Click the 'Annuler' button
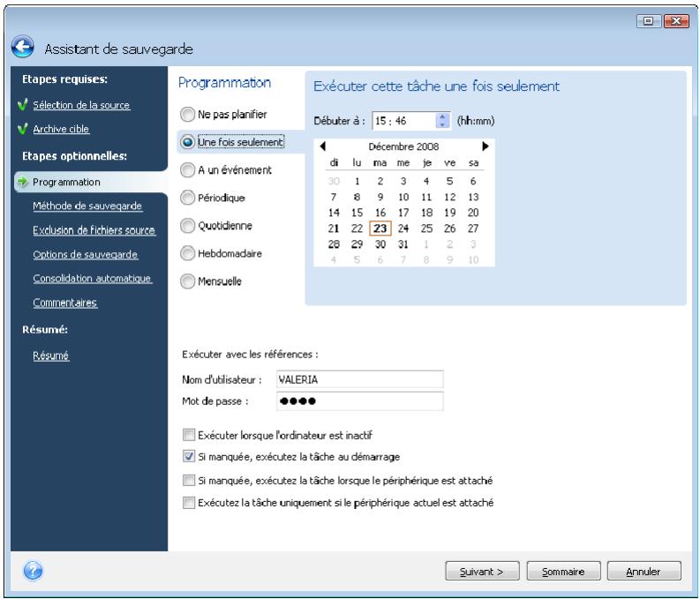 coord(644,571)
